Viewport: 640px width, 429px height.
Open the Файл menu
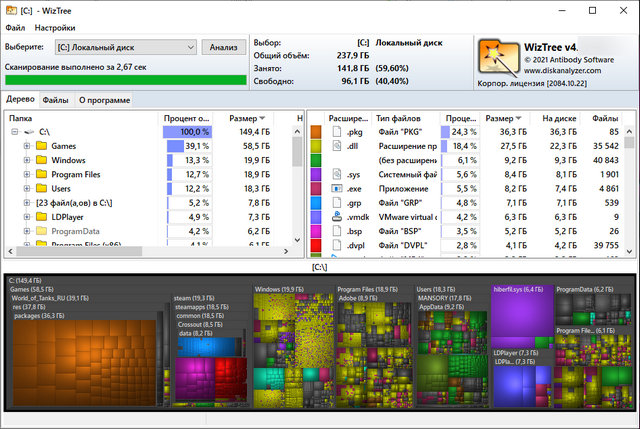click(16, 27)
